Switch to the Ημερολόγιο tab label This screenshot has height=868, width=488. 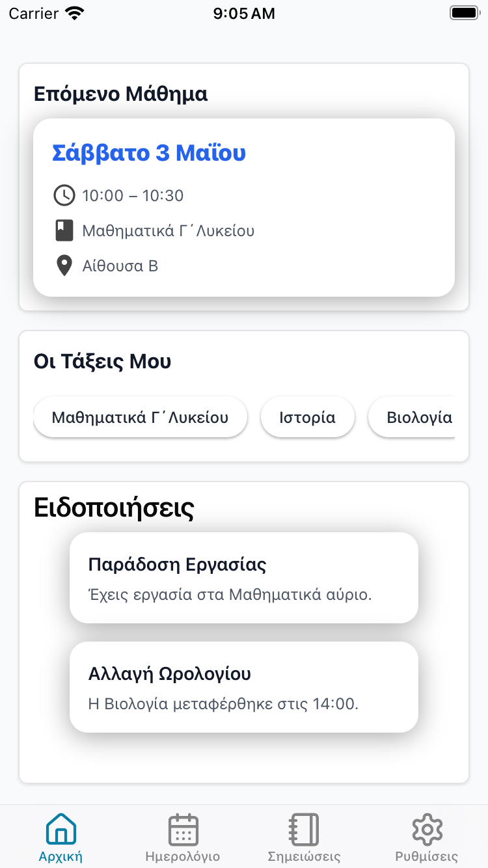click(183, 856)
